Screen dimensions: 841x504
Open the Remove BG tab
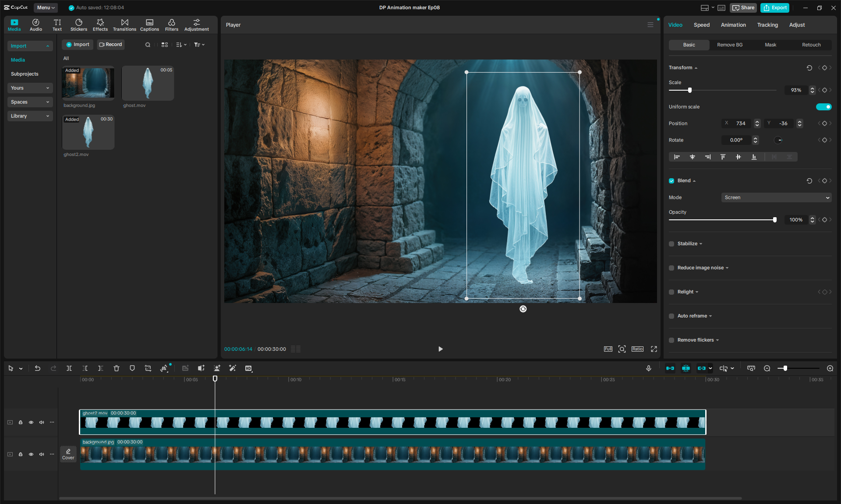coord(730,45)
